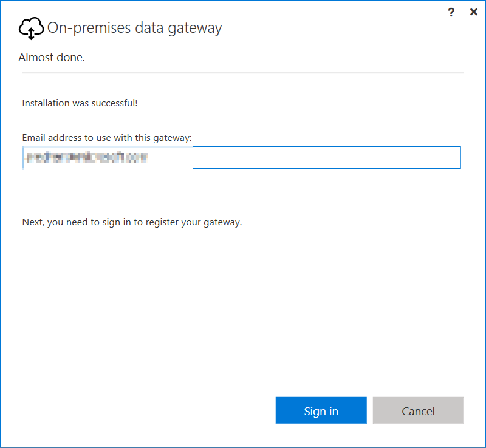Viewport: 486px width, 448px height.
Task: Click the 'Installation was successful!' message
Action: point(79,103)
